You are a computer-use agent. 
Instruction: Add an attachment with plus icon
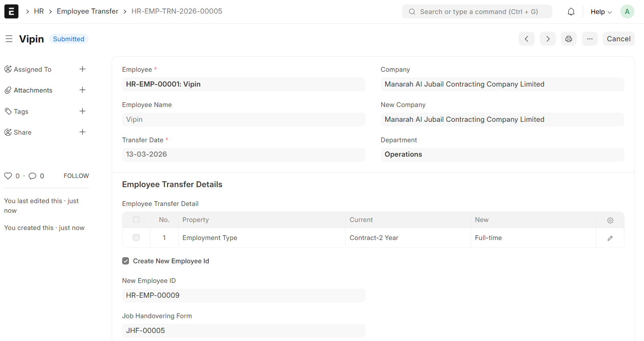pyautogui.click(x=83, y=90)
